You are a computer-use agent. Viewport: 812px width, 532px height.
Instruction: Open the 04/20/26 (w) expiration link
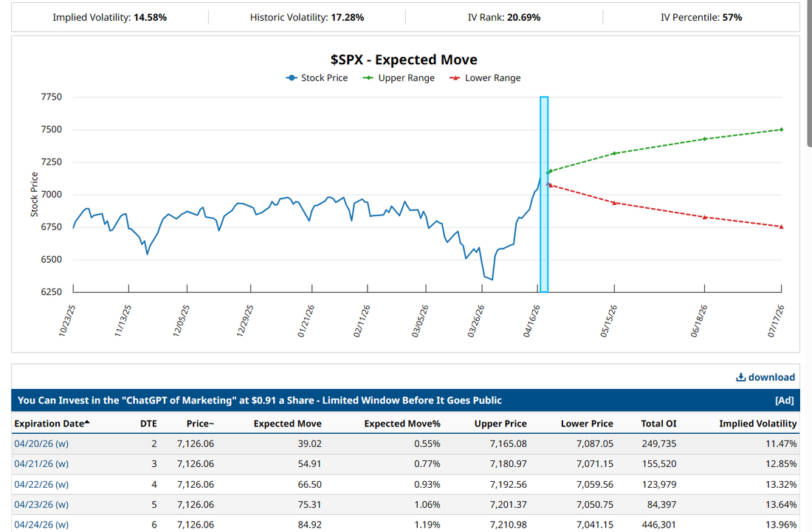[41, 443]
